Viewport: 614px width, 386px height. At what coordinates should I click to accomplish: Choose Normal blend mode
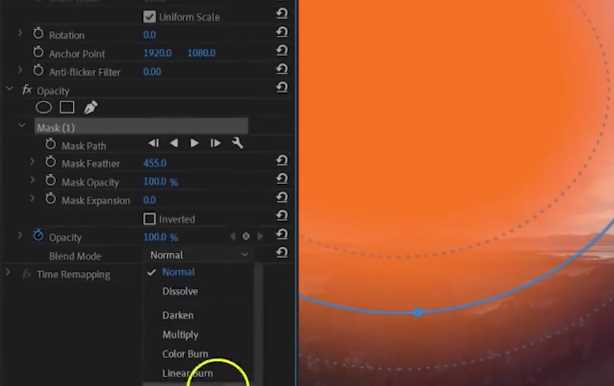(x=178, y=272)
